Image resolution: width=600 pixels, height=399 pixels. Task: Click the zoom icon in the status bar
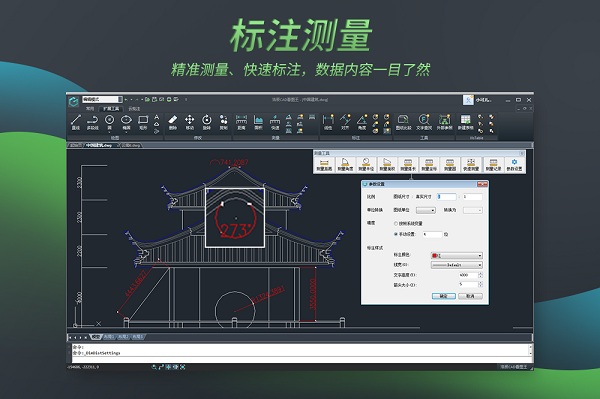pyautogui.click(x=154, y=367)
